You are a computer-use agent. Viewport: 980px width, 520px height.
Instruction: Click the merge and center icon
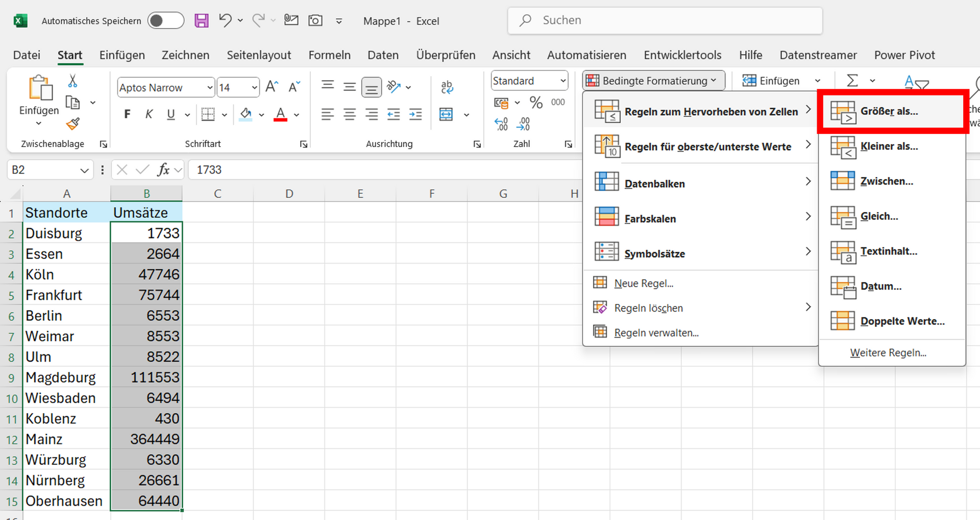446,114
